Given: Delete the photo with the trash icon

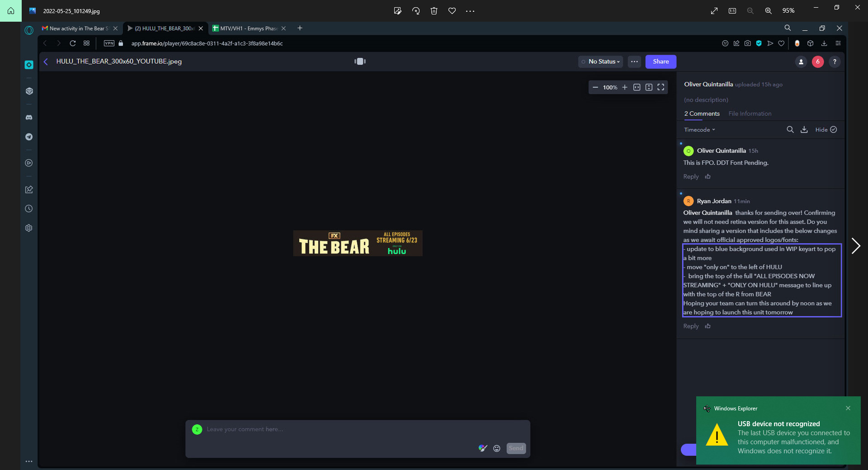Looking at the screenshot, I should pos(434,11).
